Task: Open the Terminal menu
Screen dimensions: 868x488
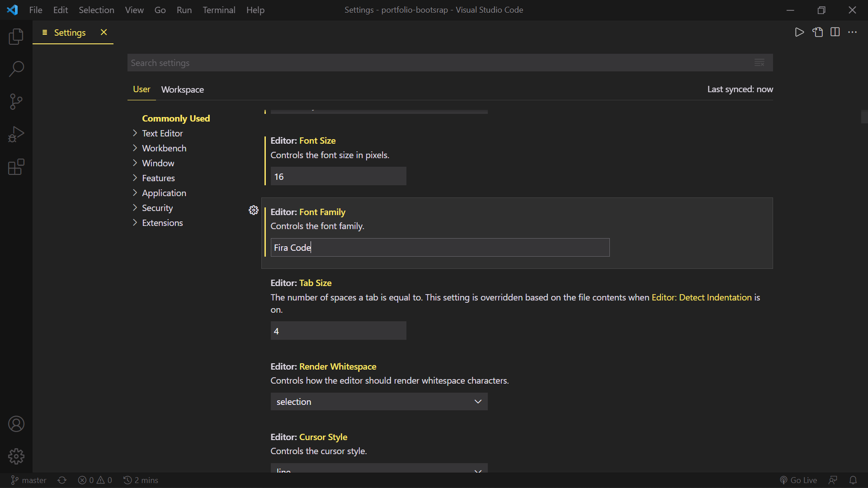Action: coord(219,10)
